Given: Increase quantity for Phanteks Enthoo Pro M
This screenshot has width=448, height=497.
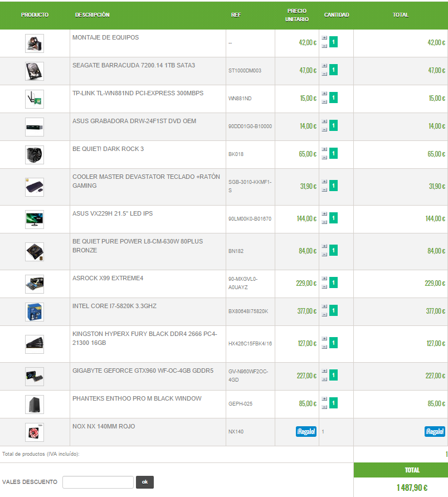Looking at the screenshot, I should click(324, 399).
